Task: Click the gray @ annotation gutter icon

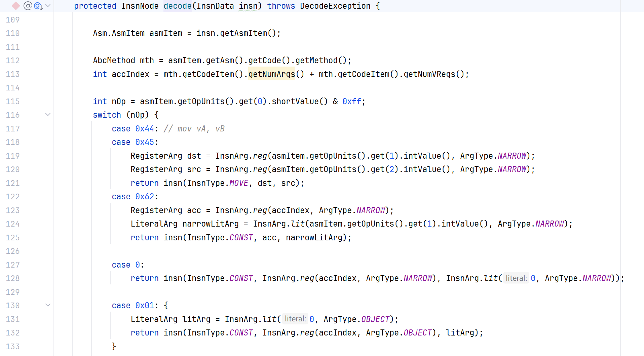Action: (x=28, y=6)
